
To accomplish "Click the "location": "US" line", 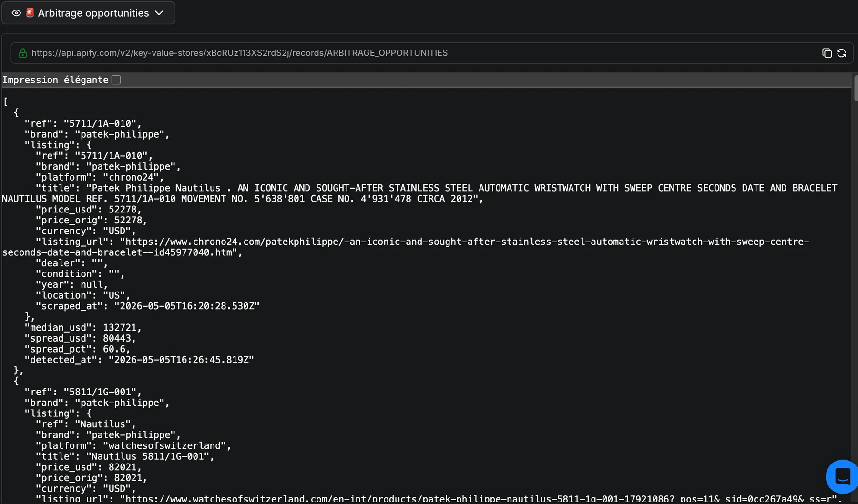I will click(83, 295).
